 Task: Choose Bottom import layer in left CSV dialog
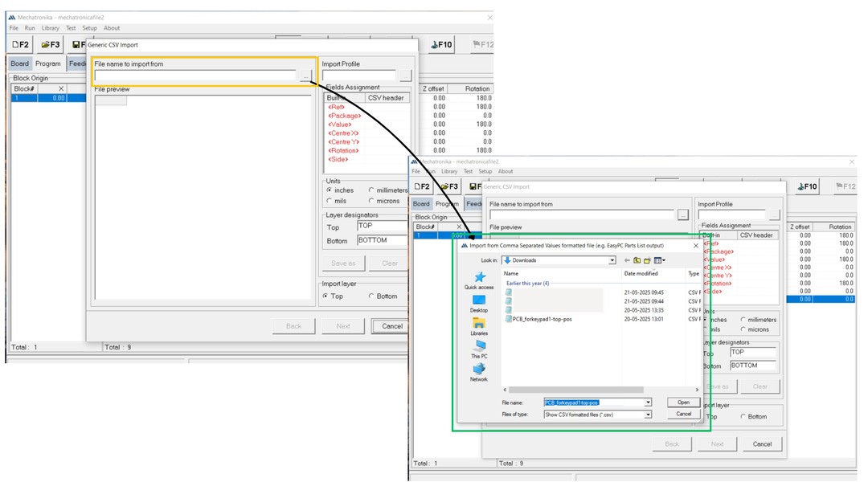pyautogui.click(x=383, y=296)
